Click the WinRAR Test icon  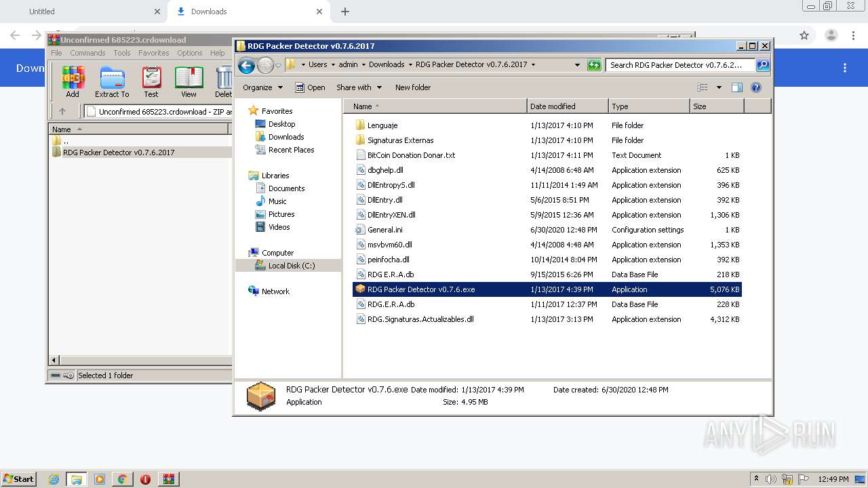point(151,81)
